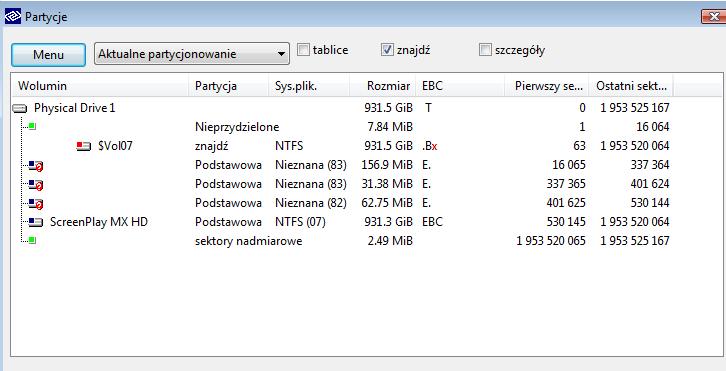This screenshot has height=371, width=726.
Task: Uncheck the znajdź checkbox
Action: [x=387, y=50]
